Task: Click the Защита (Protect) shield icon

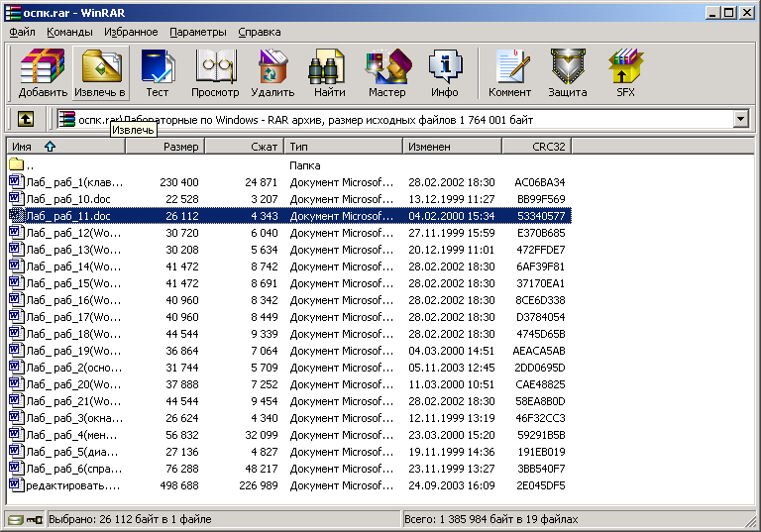Action: [x=568, y=73]
